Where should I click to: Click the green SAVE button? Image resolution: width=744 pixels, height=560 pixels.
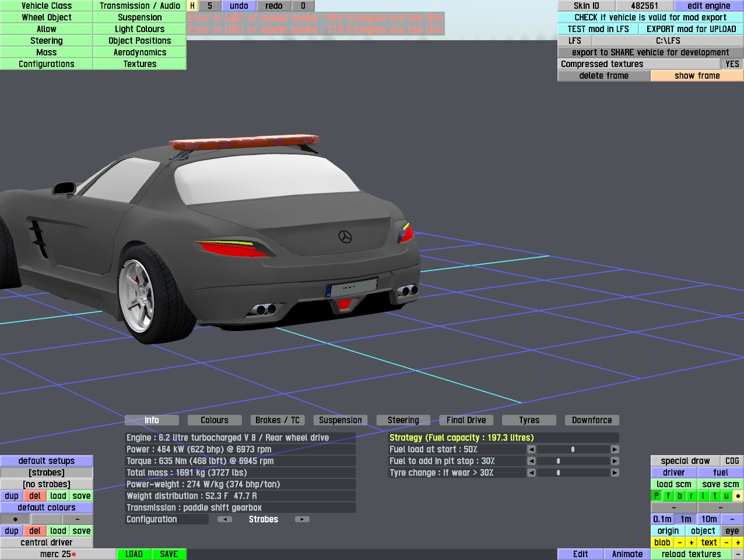click(169, 554)
